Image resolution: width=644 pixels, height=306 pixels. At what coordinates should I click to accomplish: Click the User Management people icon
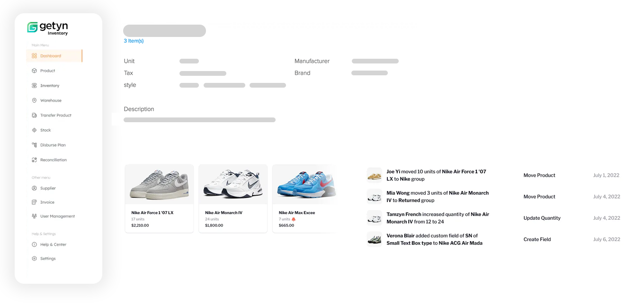pos(34,216)
